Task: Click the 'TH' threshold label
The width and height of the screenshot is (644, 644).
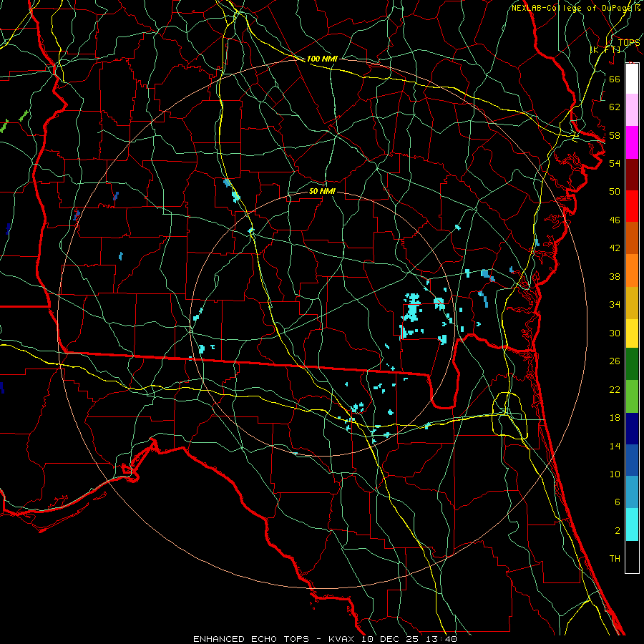Action: [x=615, y=559]
